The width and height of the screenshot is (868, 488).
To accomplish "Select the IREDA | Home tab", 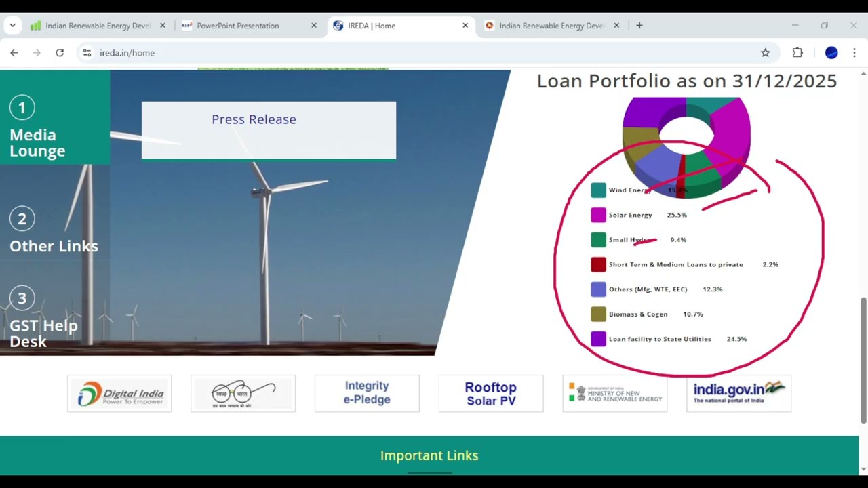I will 400,26.
